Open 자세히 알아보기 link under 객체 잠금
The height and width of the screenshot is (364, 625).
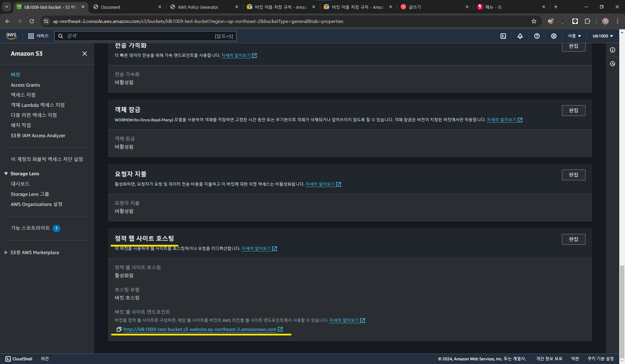click(504, 120)
